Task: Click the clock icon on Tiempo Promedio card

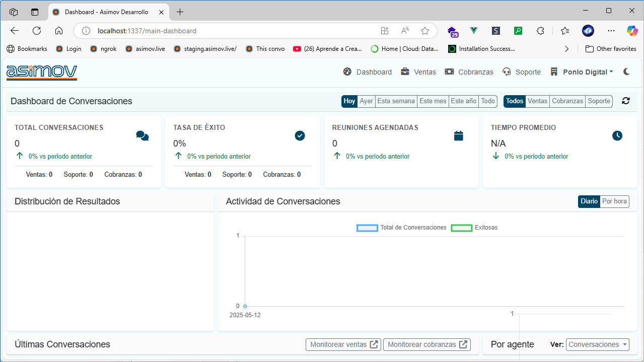Action: click(617, 135)
